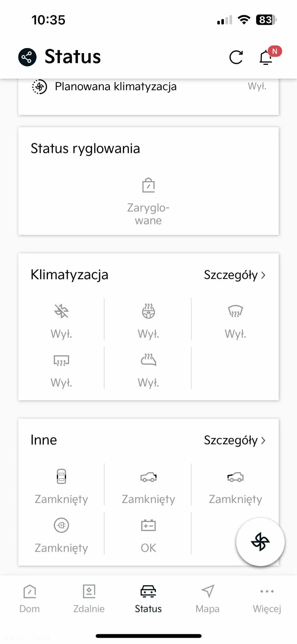Expand Klimatyzacja Szczegóły details

coord(235,275)
